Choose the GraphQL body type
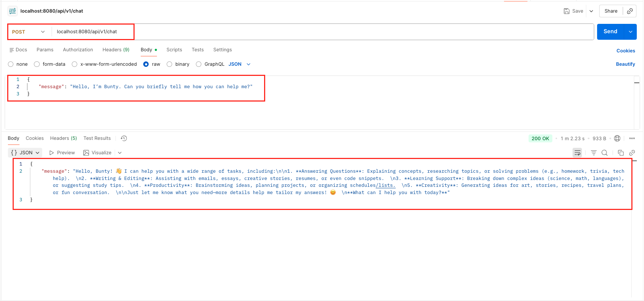The image size is (644, 301). 199,64
